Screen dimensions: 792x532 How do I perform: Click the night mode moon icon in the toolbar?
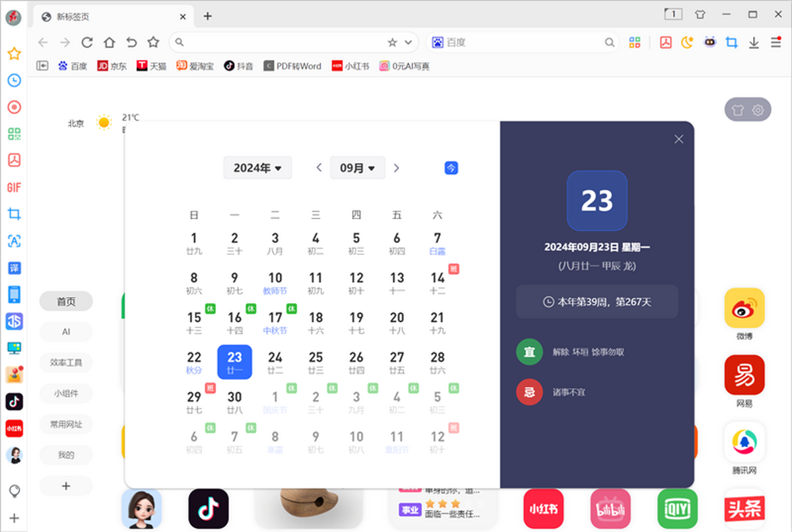click(687, 43)
